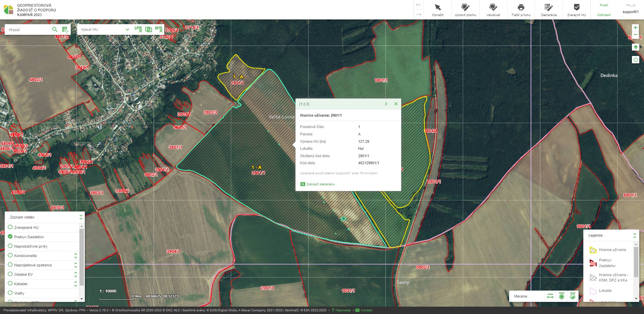
Task: Enable the Ostatné EV layer
Action: coord(10,274)
